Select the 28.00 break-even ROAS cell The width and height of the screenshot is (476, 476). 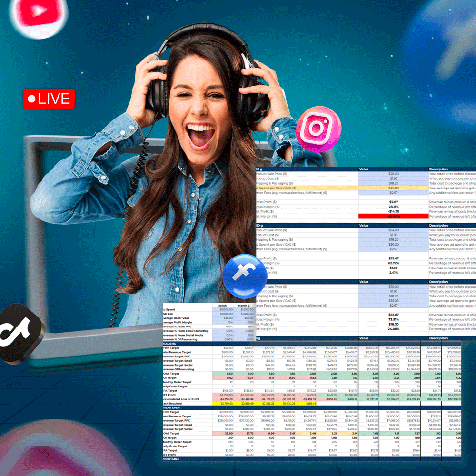(223, 434)
